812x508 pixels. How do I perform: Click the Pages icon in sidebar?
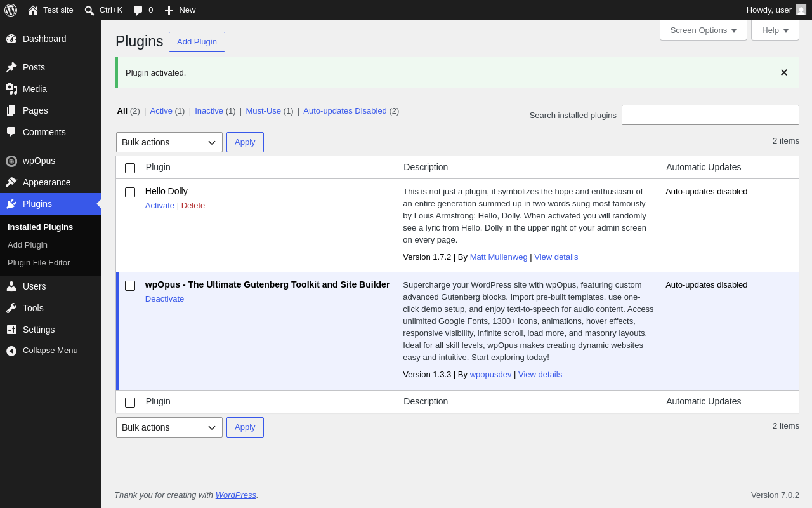[x=11, y=110]
